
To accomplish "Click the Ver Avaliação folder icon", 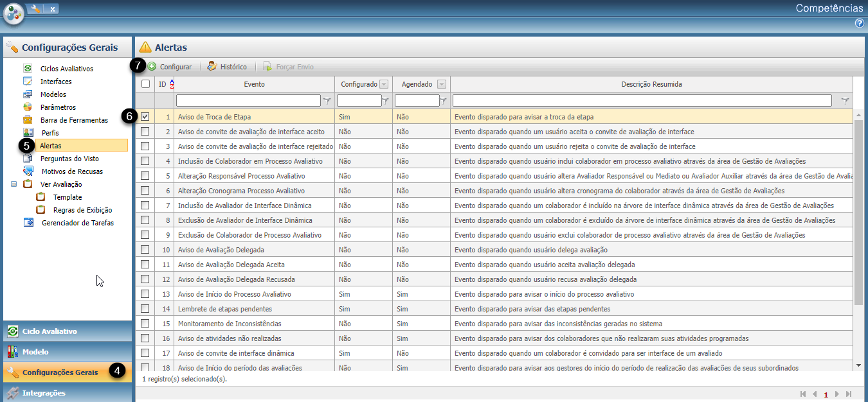I will click(x=28, y=184).
